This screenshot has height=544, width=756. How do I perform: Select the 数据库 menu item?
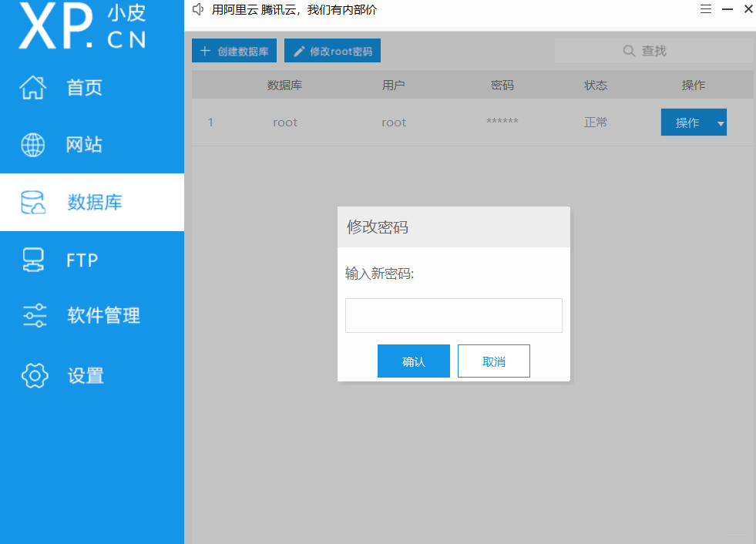[x=92, y=202]
